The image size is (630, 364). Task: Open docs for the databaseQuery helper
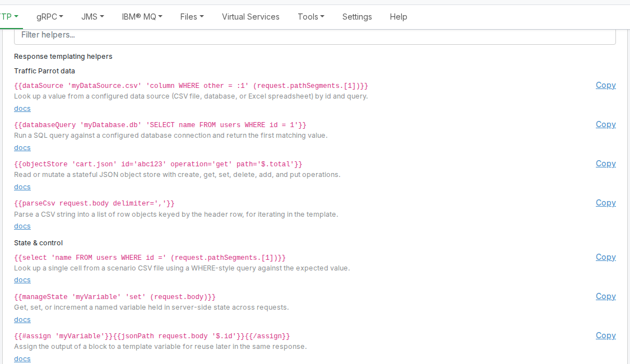(x=22, y=148)
